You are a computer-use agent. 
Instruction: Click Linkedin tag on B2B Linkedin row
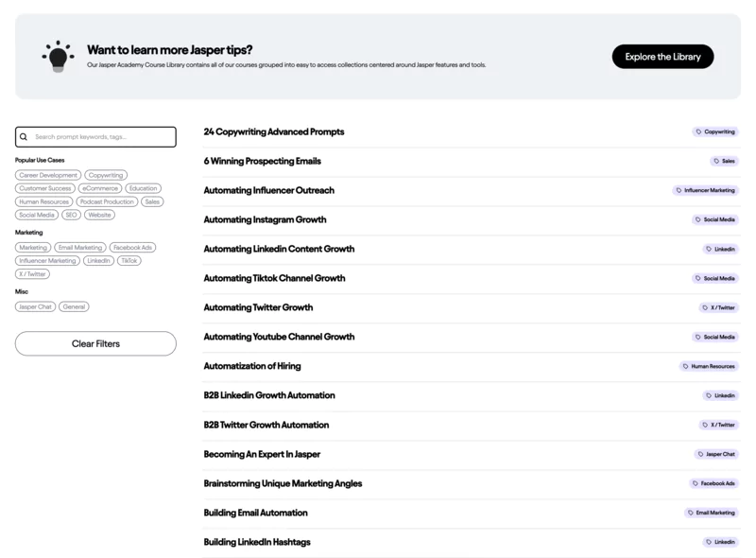[x=720, y=396]
